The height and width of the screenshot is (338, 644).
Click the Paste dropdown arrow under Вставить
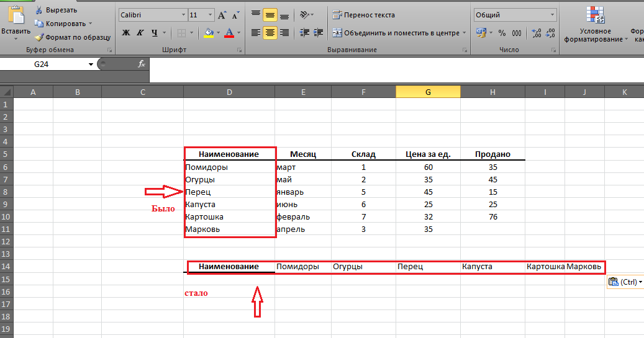(16, 39)
